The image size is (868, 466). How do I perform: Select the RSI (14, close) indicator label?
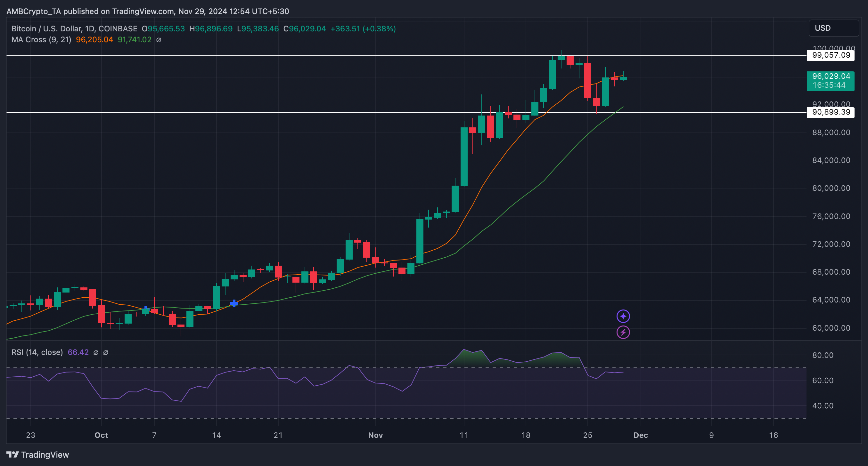37,352
